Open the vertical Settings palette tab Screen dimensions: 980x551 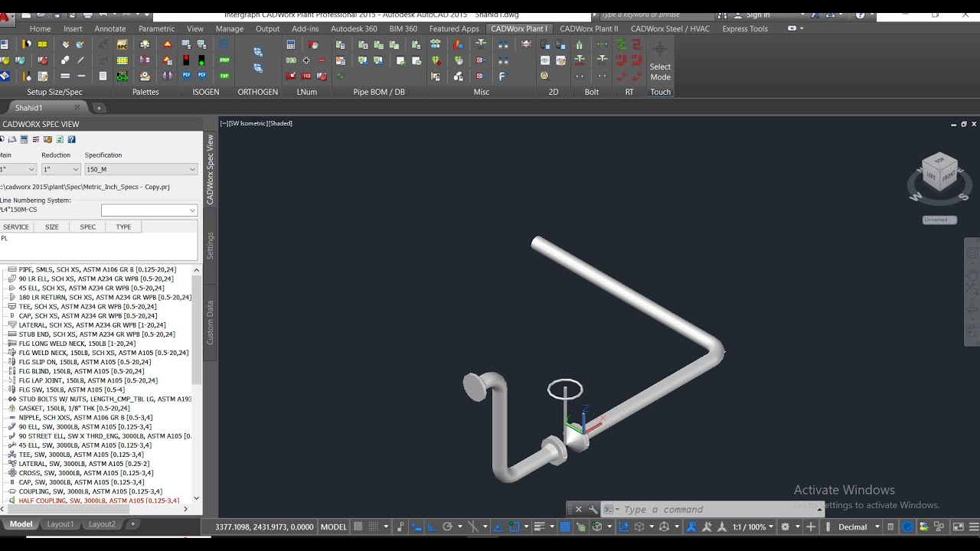(211, 246)
